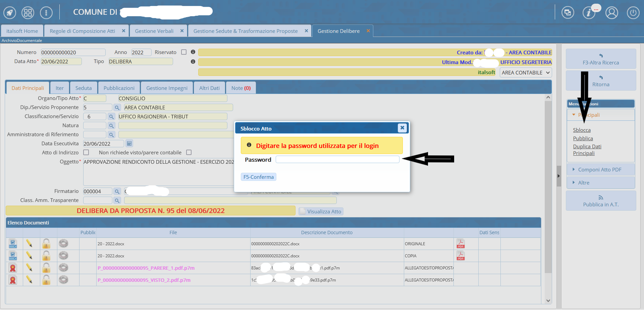
Task: Click the rocket launcher icon in header
Action: [x=10, y=13]
